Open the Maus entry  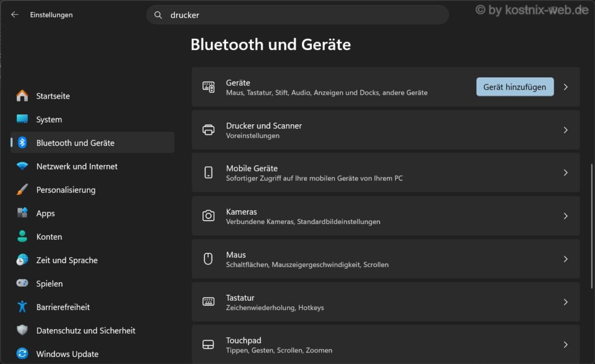click(x=386, y=259)
